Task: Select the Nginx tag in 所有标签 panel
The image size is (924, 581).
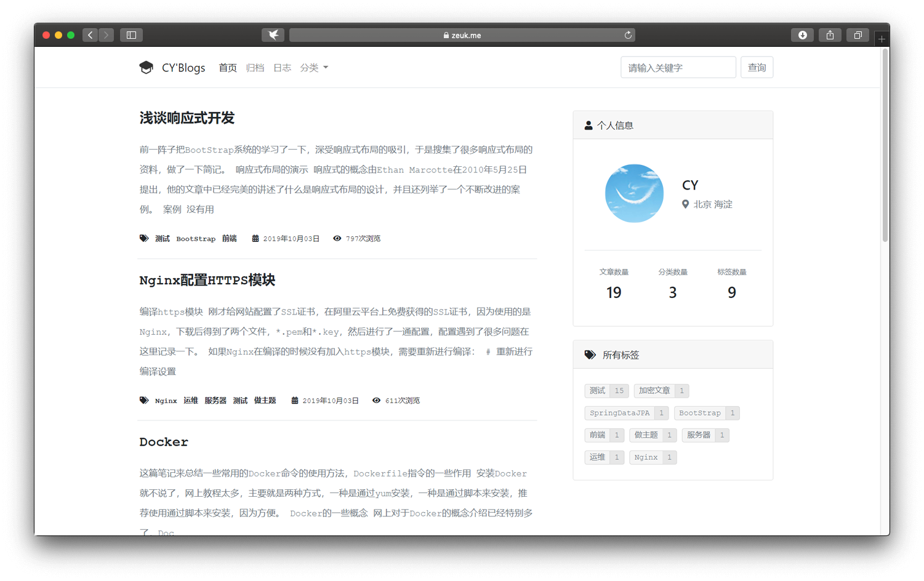Action: (653, 457)
